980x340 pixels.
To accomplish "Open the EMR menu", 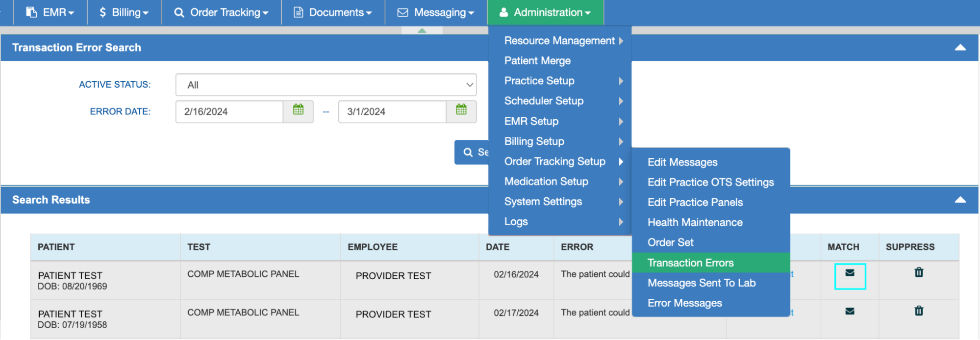I will pos(50,12).
